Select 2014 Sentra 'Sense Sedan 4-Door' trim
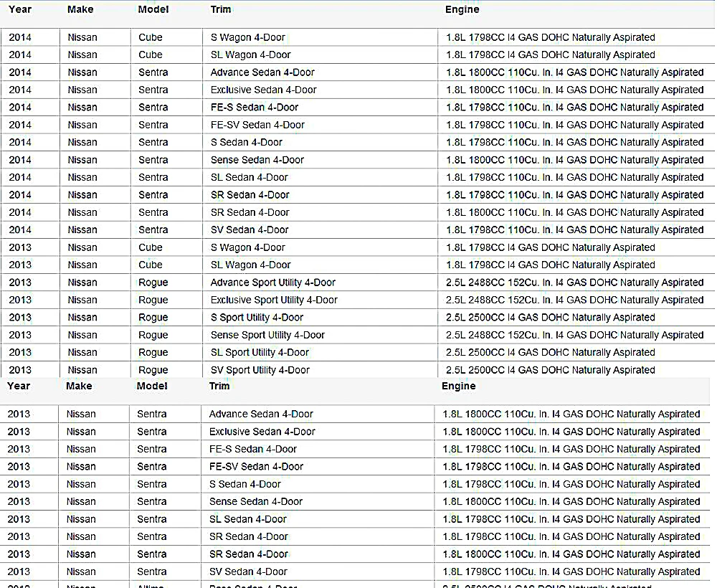Image resolution: width=717 pixels, height=588 pixels. (x=257, y=160)
